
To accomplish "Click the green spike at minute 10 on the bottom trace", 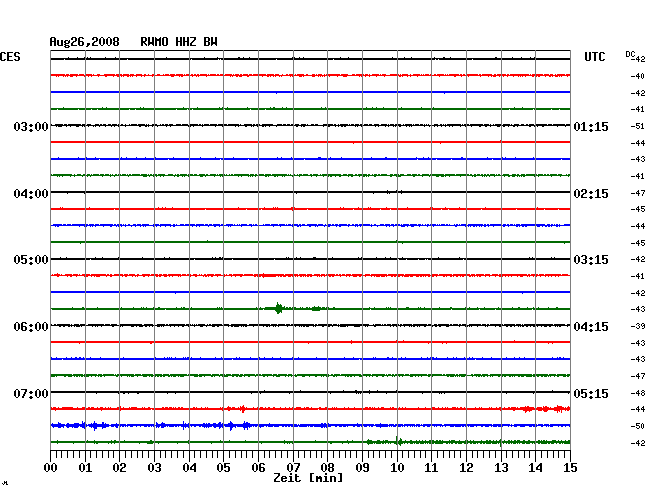I will 398,441.
